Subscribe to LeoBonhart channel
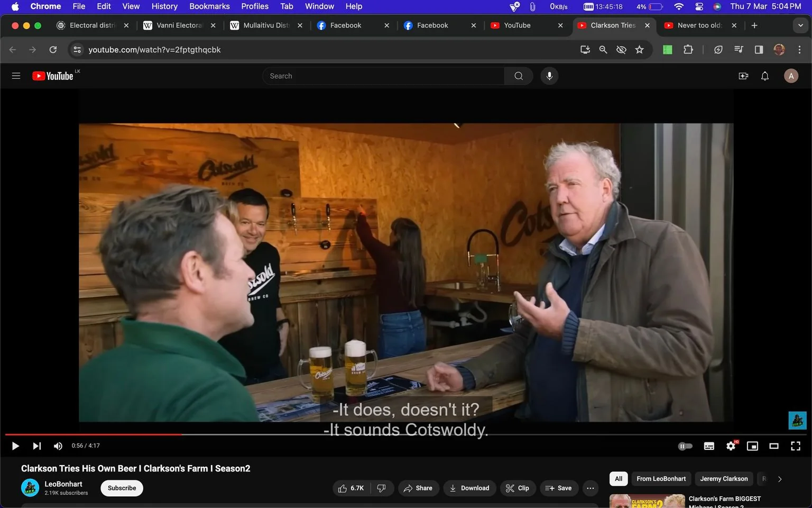 122,488
